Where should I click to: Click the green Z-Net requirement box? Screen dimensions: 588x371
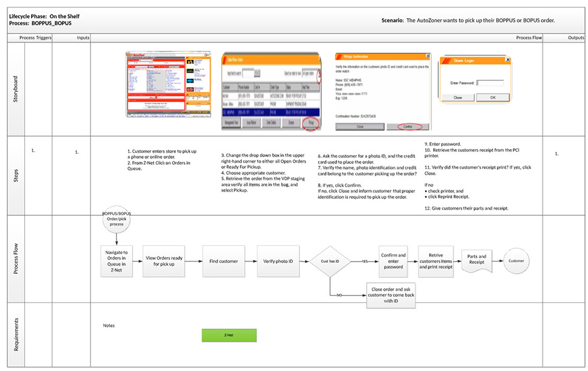pyautogui.click(x=229, y=335)
